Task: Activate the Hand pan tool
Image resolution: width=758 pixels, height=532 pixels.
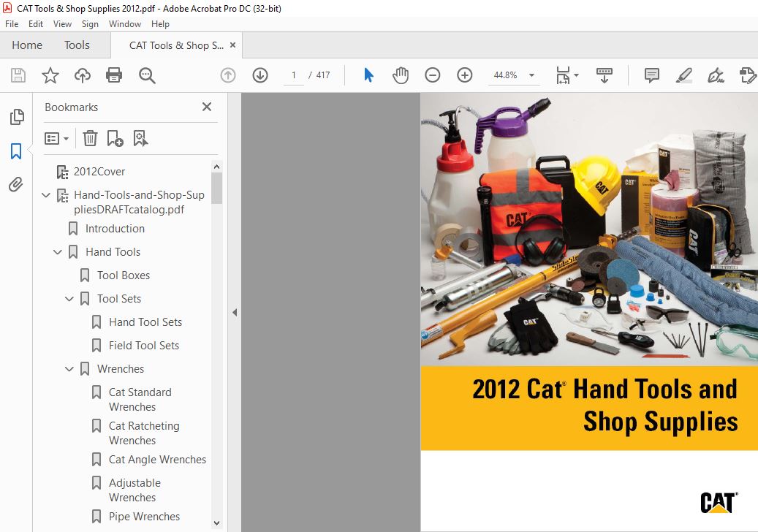Action: [x=401, y=75]
